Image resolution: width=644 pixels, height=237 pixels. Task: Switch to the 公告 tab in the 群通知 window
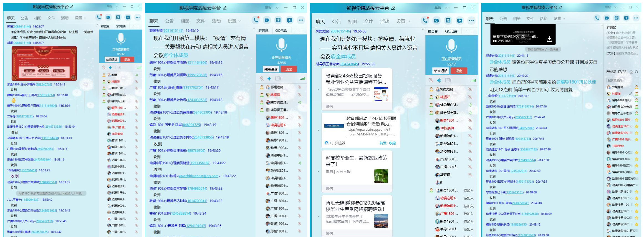[503, 19]
